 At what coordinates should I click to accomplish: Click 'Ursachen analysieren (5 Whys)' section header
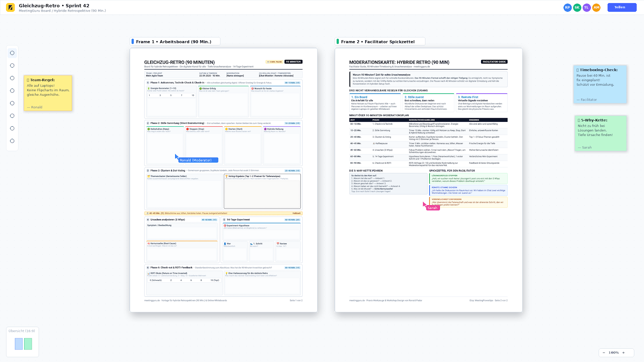click(168, 220)
